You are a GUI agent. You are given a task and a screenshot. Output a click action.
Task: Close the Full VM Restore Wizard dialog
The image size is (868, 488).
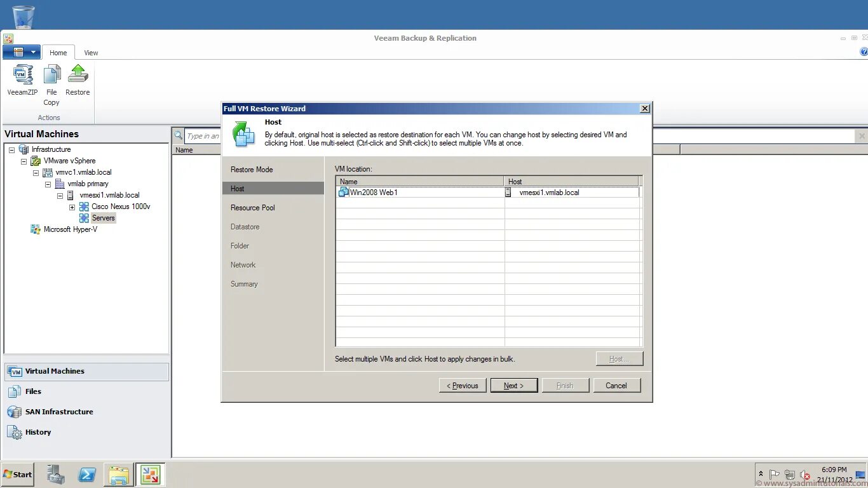(x=644, y=109)
